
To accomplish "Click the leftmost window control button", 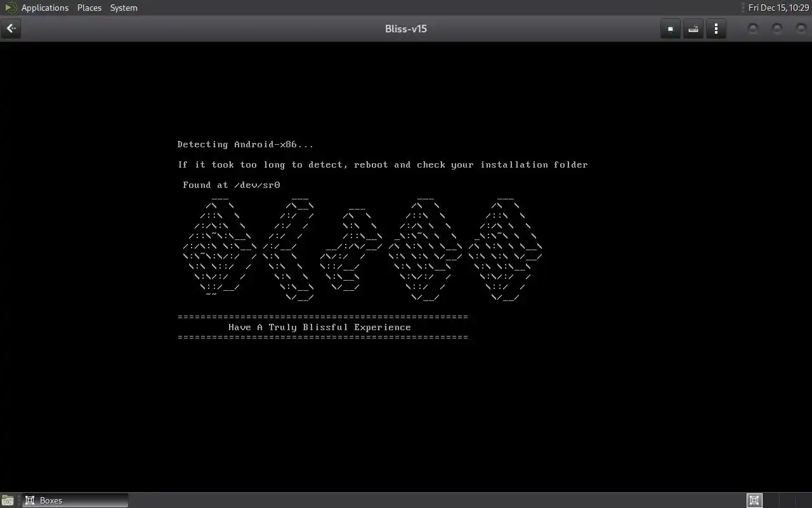I will tap(752, 29).
